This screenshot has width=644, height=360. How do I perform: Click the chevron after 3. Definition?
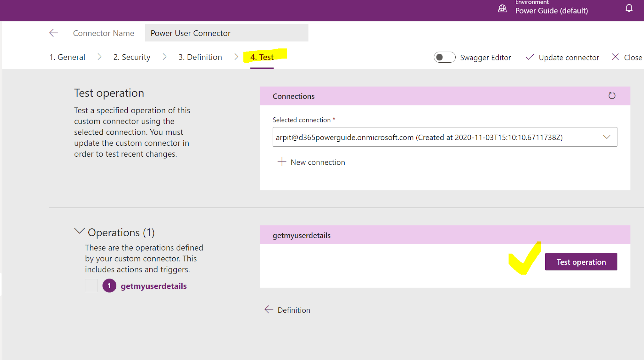236,57
